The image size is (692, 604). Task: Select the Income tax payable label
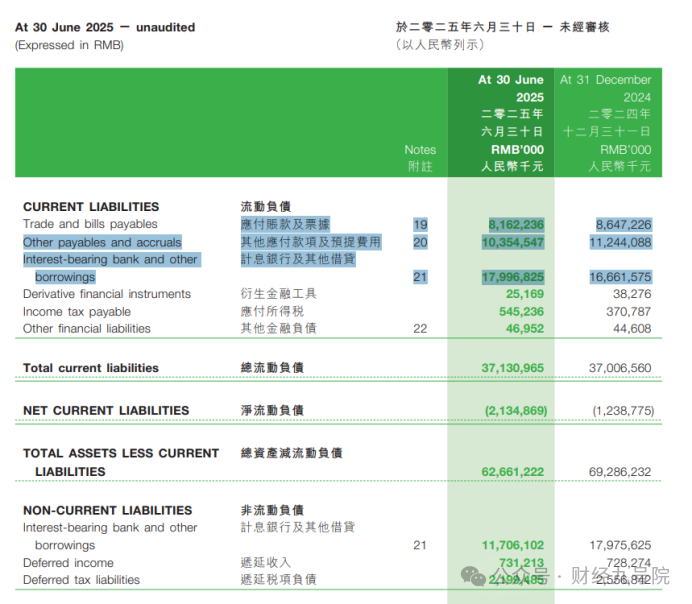click(x=77, y=312)
